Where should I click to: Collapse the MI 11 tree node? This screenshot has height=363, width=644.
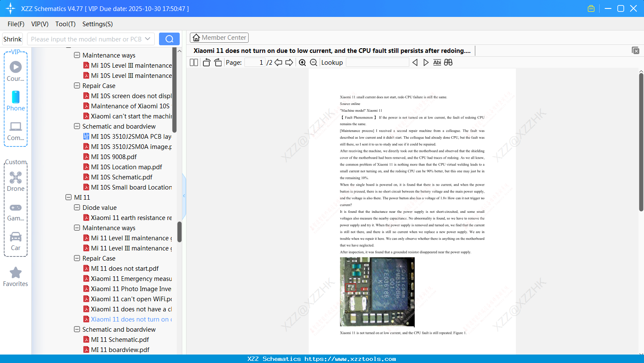69,198
